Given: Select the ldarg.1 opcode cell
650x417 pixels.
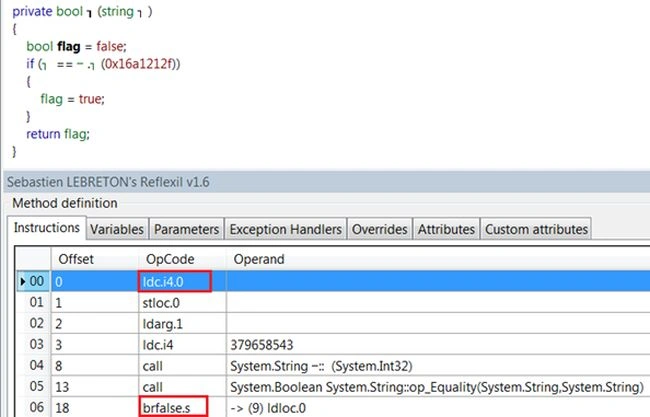Looking at the screenshot, I should click(182, 323).
